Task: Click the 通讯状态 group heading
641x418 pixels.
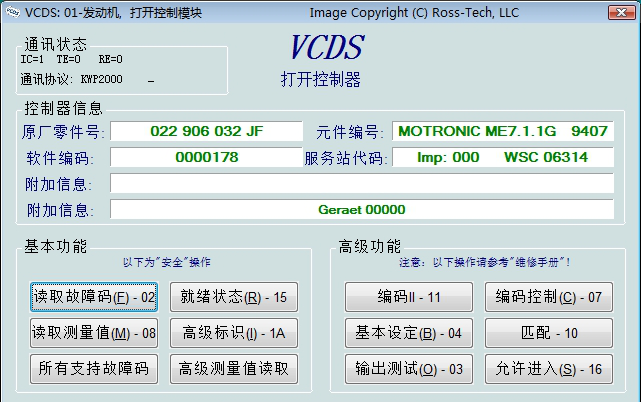Action: [x=56, y=44]
